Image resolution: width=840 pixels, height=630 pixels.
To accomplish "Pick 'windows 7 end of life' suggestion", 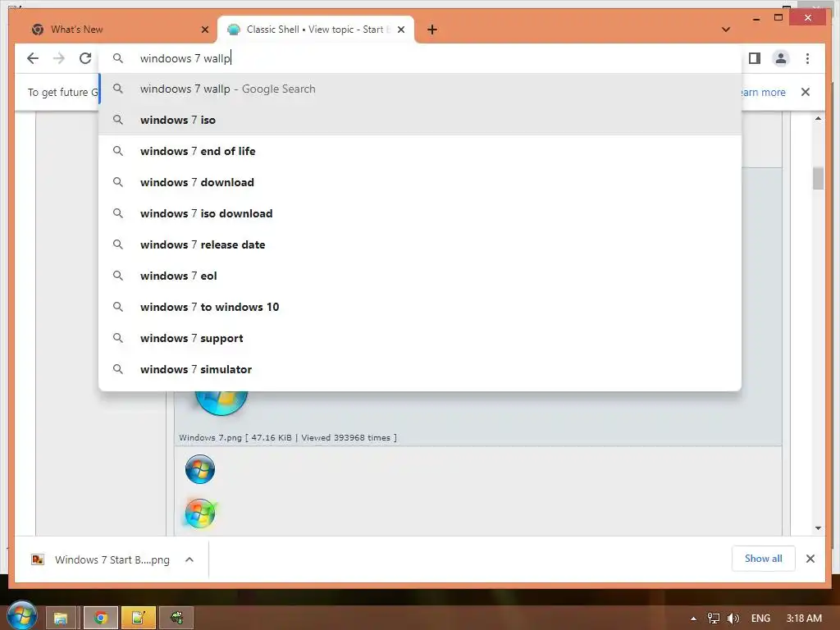I will 420,151.
